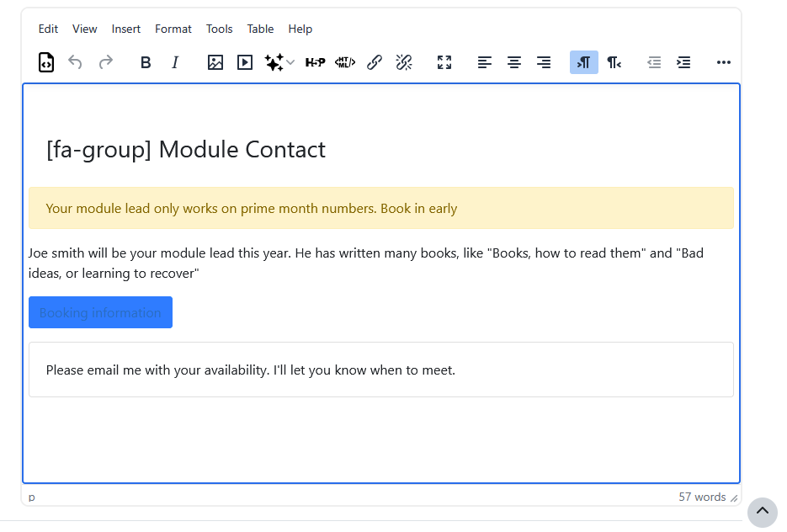This screenshot has width=787, height=532.
Task: Open the Edit menu
Action: [48, 29]
